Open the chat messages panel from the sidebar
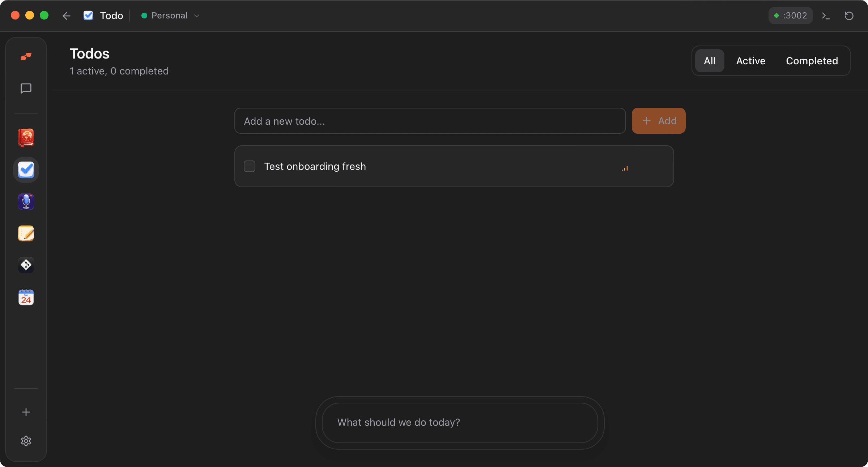This screenshot has height=467, width=868. point(26,89)
